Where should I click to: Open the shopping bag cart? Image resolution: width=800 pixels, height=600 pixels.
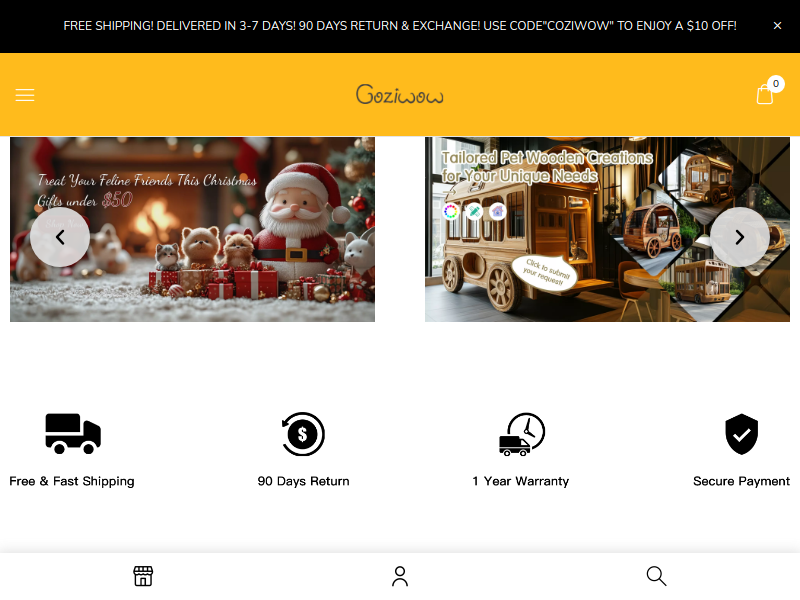coord(765,94)
